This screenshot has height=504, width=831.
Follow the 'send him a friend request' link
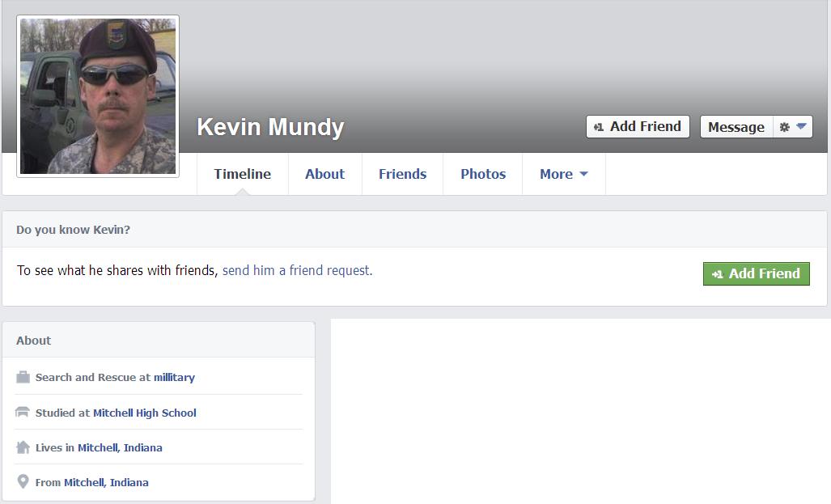tap(297, 270)
